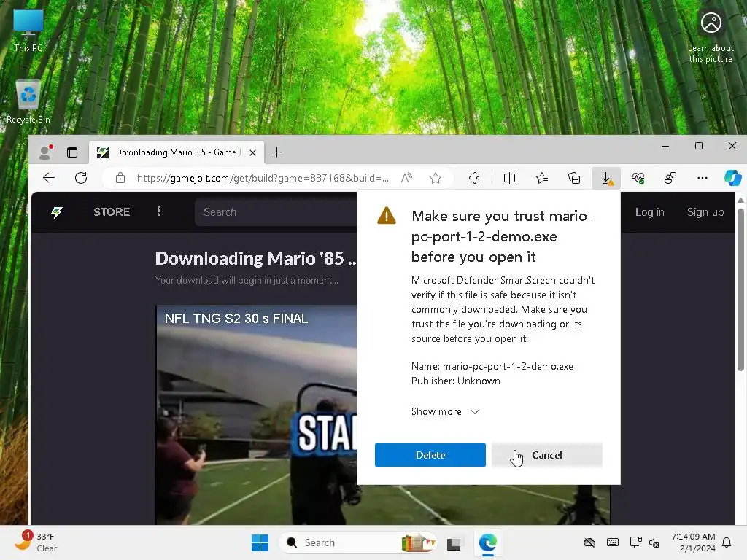Screen dimensions: 747x560
Task: Click the gamejolt.com address bar
Action: point(263,178)
